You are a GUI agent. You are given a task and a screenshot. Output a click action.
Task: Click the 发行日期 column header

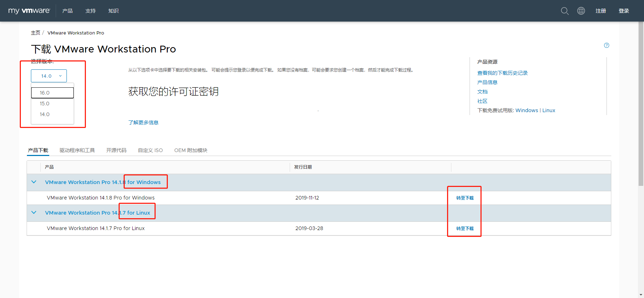[x=303, y=167]
